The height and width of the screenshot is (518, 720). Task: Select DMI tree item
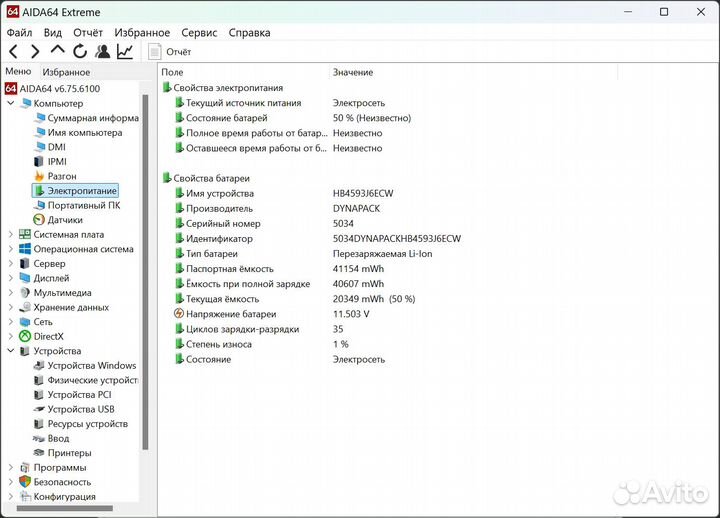pyautogui.click(x=50, y=147)
